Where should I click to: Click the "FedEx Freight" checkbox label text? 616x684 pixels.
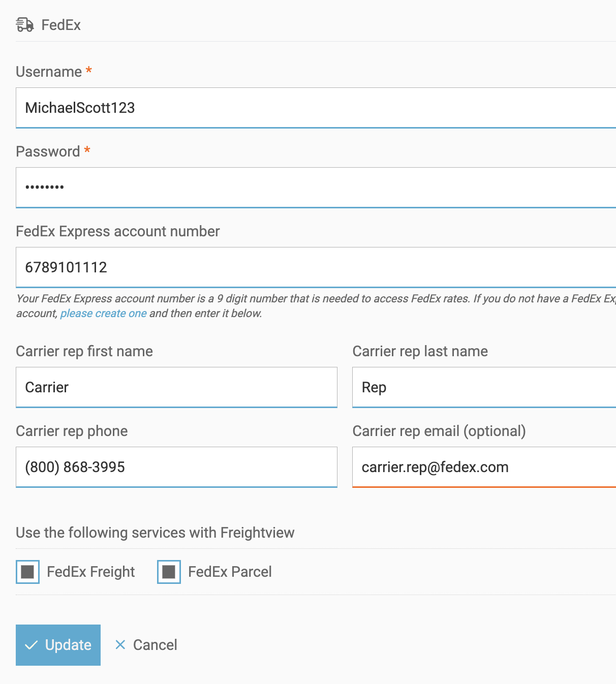(x=90, y=572)
